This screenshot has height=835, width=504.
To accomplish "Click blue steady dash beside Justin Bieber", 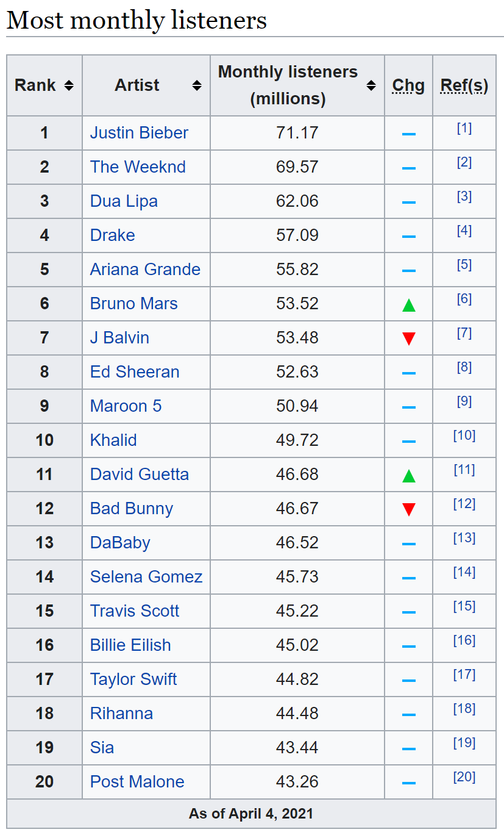I will (409, 133).
